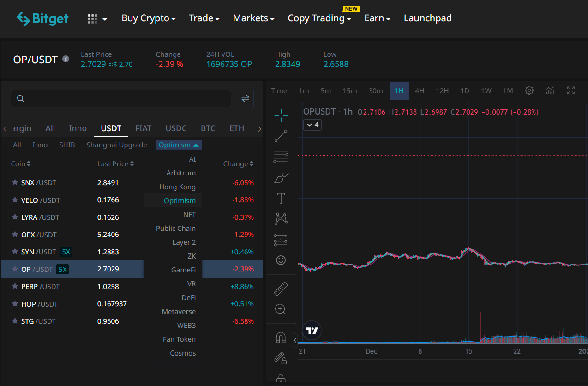Select the ruler measure tool
This screenshot has height=386, width=588.
[x=281, y=289]
